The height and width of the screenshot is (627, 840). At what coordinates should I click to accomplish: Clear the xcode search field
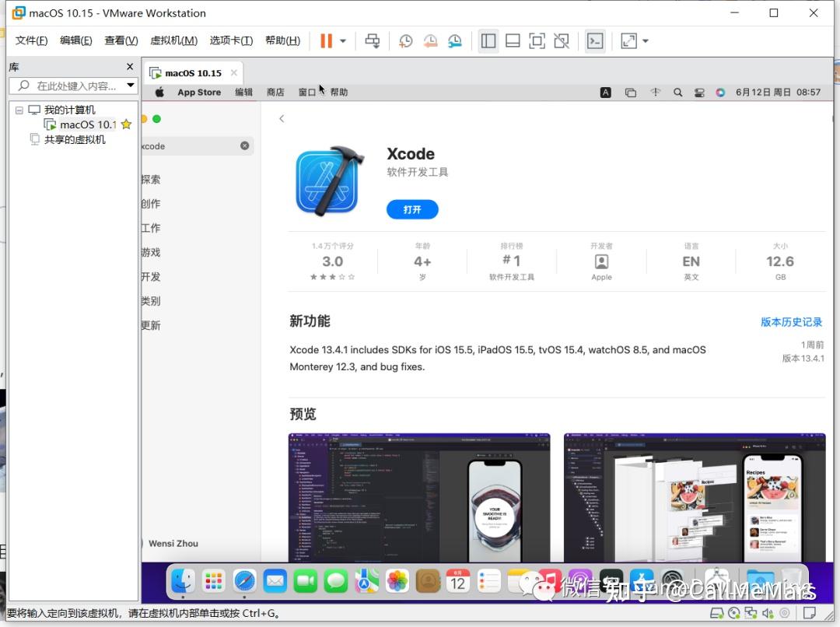(244, 145)
